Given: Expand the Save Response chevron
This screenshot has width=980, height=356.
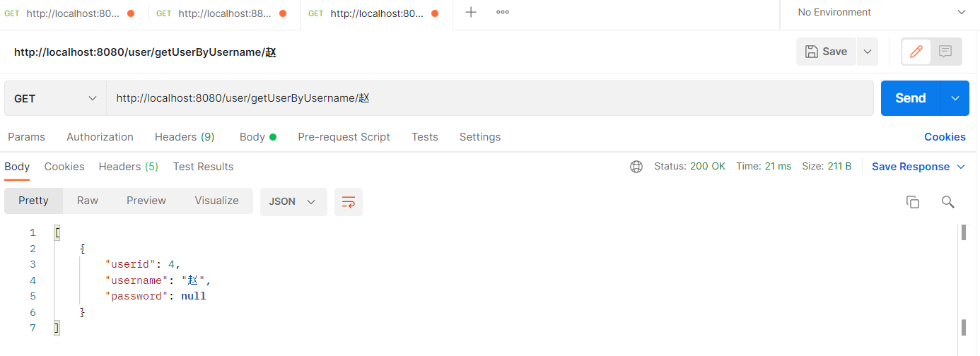Looking at the screenshot, I should (x=961, y=167).
